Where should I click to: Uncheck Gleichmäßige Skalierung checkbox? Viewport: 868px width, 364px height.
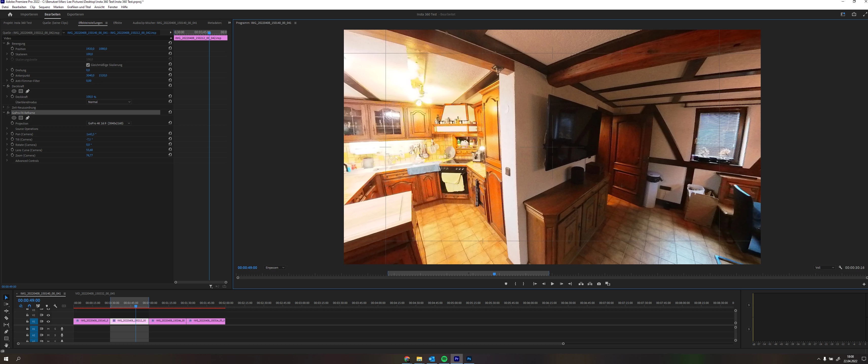pos(88,65)
